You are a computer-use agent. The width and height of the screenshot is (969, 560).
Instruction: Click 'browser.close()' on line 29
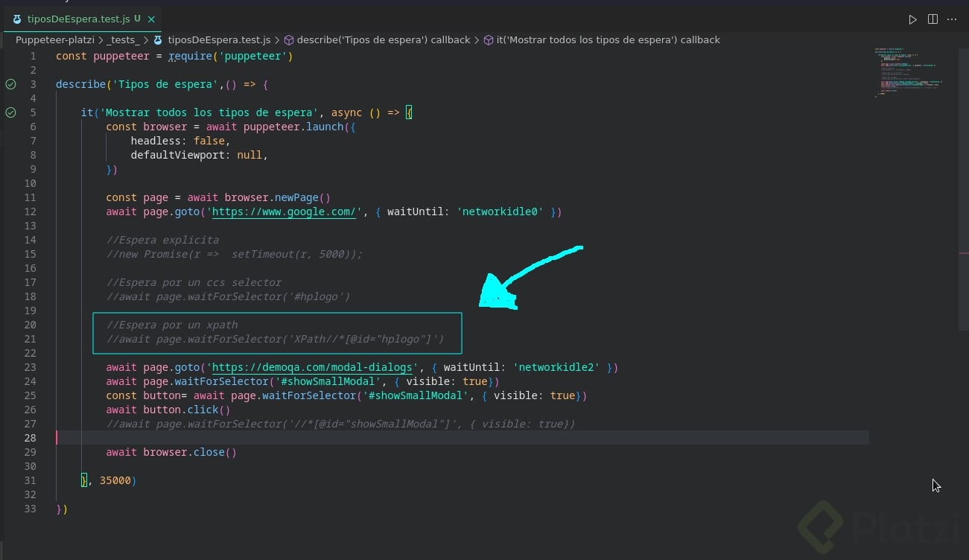tap(190, 452)
